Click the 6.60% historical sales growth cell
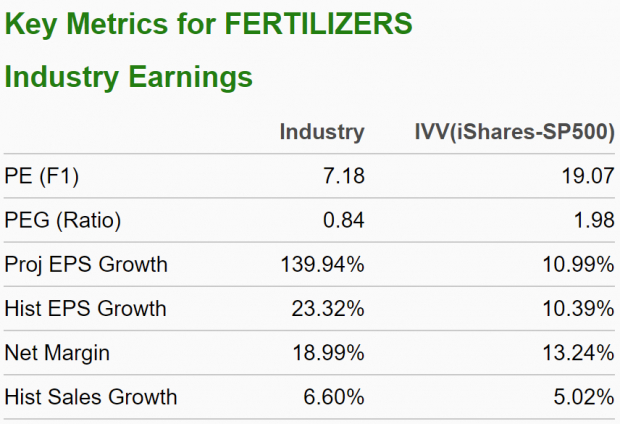 pos(333,397)
